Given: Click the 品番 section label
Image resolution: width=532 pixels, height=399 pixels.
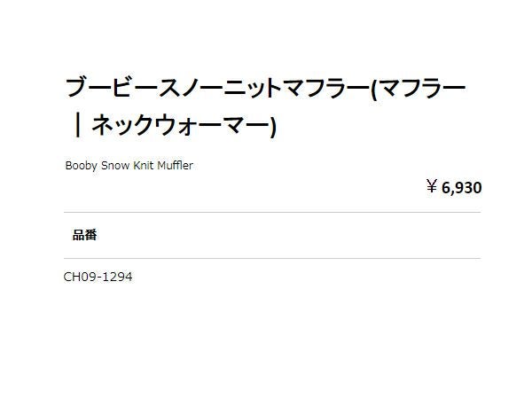Looking at the screenshot, I should tap(85, 235).
